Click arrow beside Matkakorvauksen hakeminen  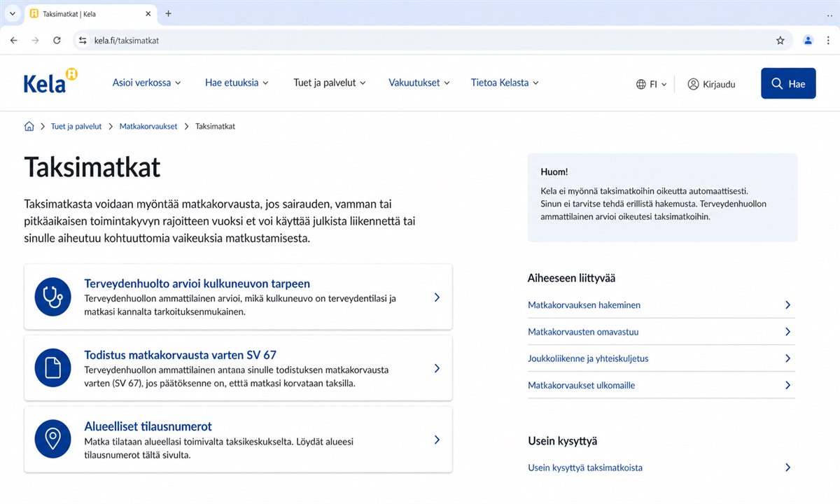click(x=787, y=305)
